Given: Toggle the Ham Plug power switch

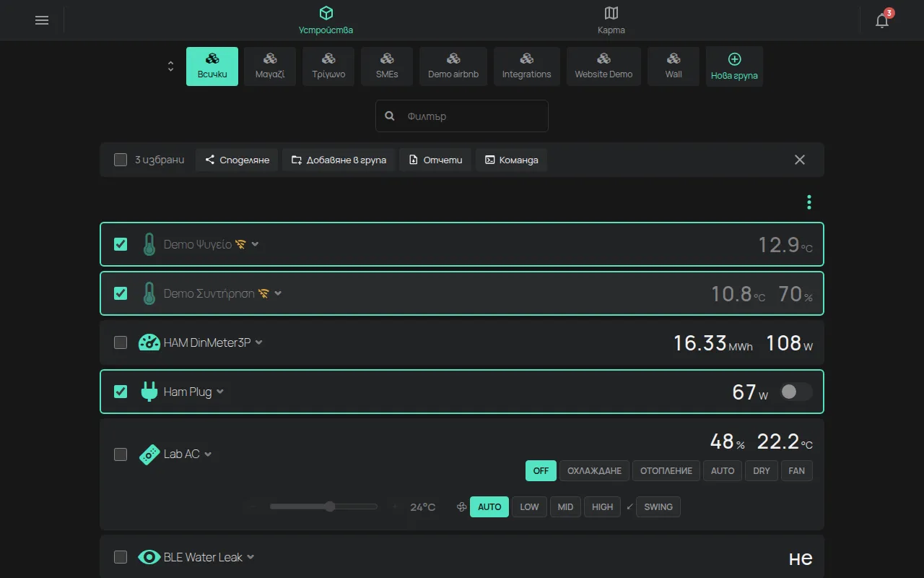Looking at the screenshot, I should click(796, 392).
